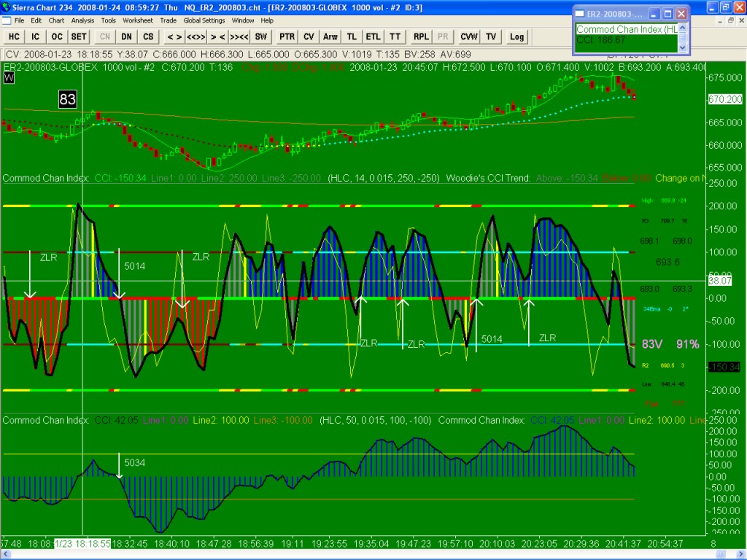Open the Edit menu

[36, 20]
